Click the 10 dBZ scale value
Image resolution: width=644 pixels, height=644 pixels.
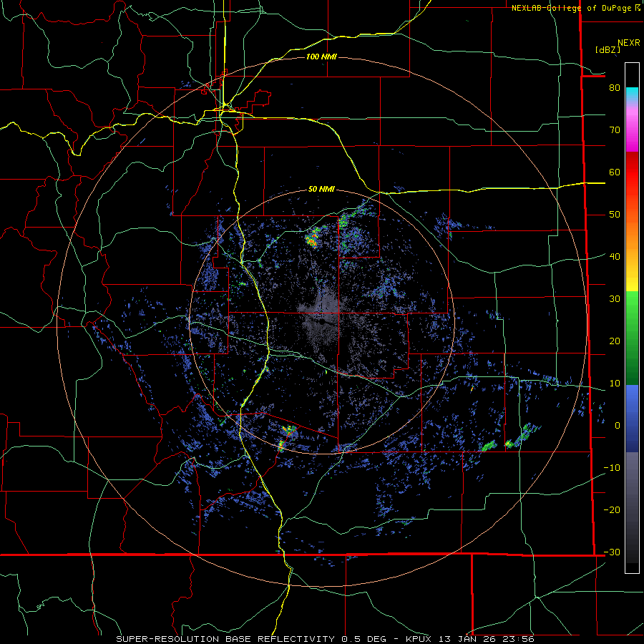pos(615,384)
